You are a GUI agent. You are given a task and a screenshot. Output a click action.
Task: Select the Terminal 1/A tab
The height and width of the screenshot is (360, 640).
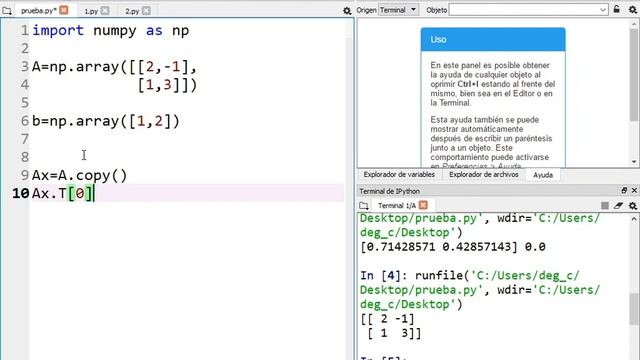tap(396, 205)
